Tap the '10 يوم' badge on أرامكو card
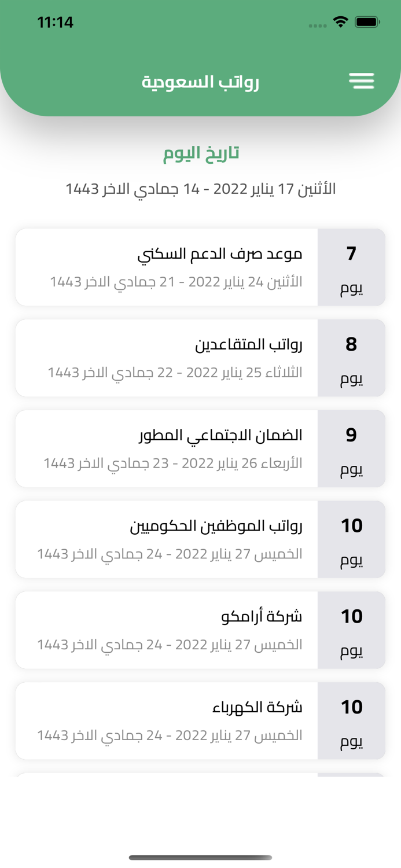The width and height of the screenshot is (401, 868). [351, 630]
